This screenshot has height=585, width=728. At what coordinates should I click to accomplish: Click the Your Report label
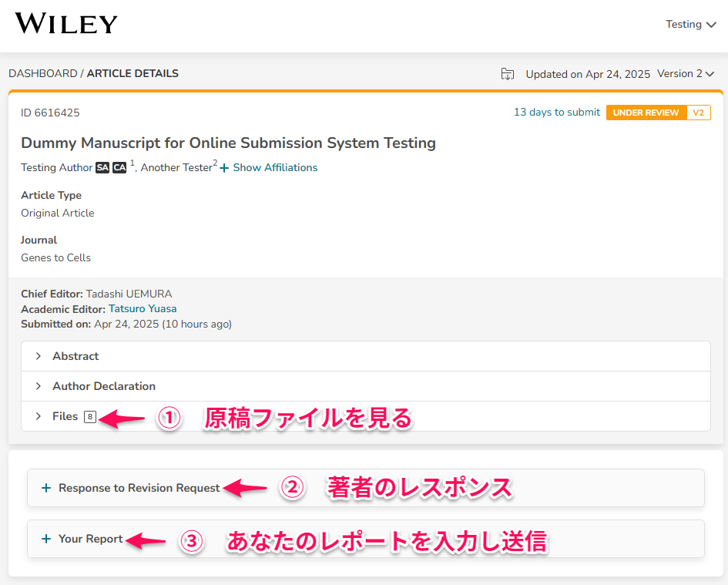(x=91, y=539)
